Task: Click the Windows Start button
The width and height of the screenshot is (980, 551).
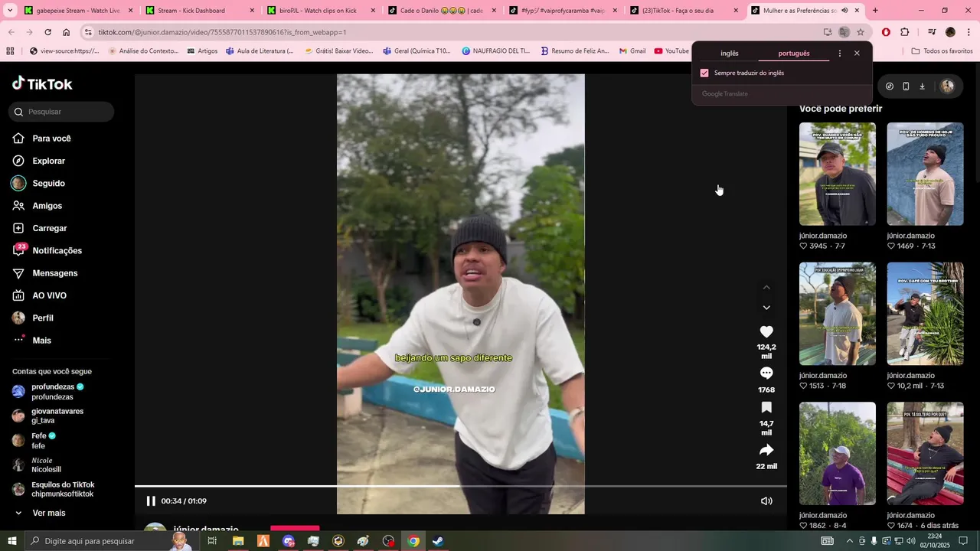Action: point(11,541)
